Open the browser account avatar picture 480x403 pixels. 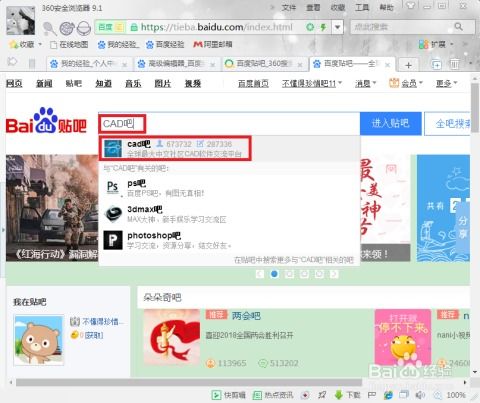click(x=21, y=21)
